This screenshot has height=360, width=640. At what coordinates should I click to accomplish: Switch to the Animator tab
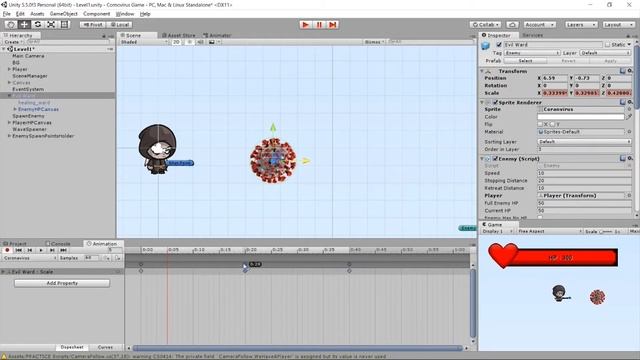217,36
